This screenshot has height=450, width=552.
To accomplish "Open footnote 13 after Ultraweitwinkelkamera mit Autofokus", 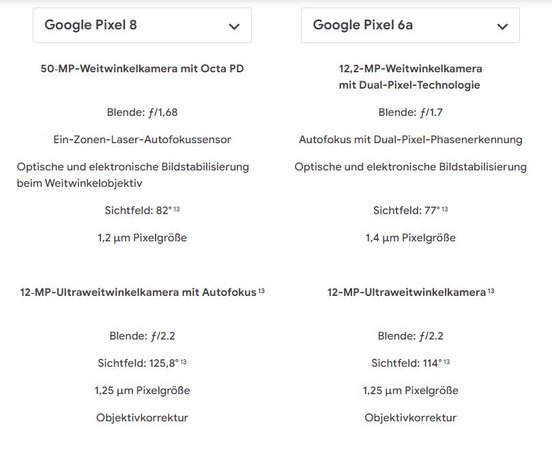I will 261,291.
